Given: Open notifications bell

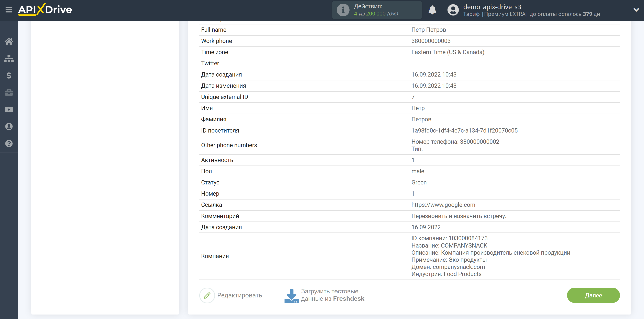Looking at the screenshot, I should 432,10.
